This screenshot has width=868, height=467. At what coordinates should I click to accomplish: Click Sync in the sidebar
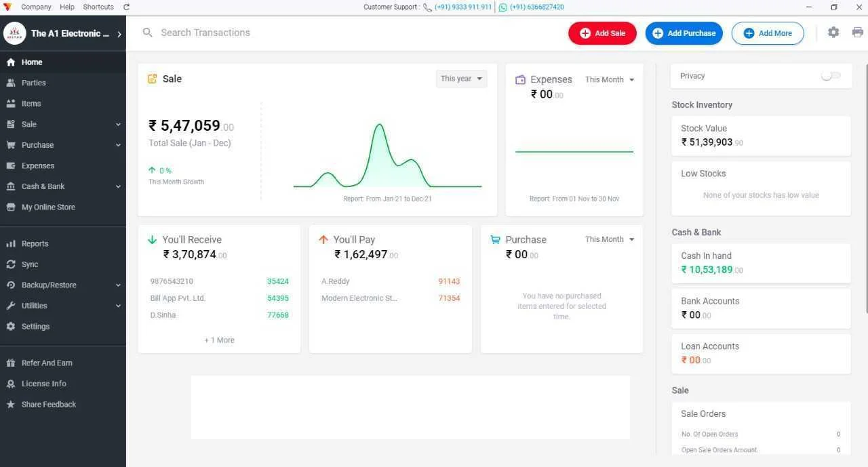[x=30, y=264]
